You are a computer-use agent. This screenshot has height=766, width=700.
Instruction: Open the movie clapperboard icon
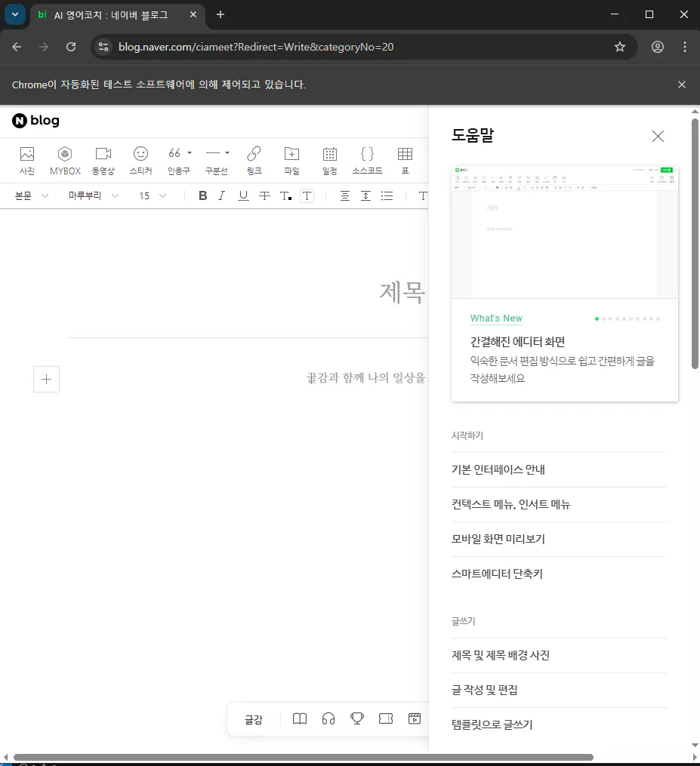pos(415,718)
